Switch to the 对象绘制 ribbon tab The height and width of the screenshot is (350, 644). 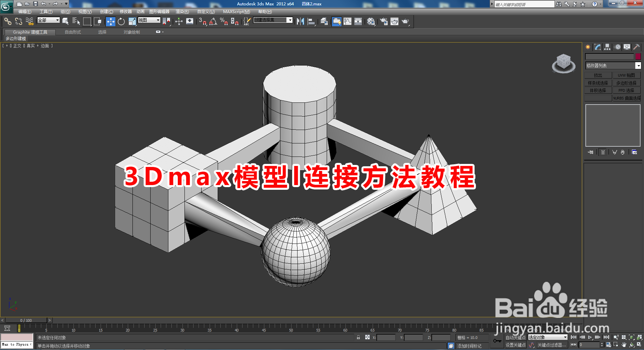(131, 32)
